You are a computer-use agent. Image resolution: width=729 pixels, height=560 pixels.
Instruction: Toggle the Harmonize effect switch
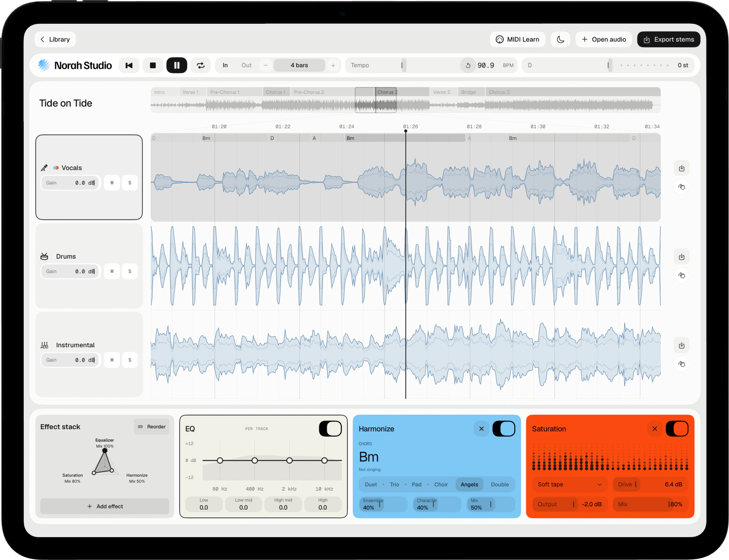(x=504, y=429)
